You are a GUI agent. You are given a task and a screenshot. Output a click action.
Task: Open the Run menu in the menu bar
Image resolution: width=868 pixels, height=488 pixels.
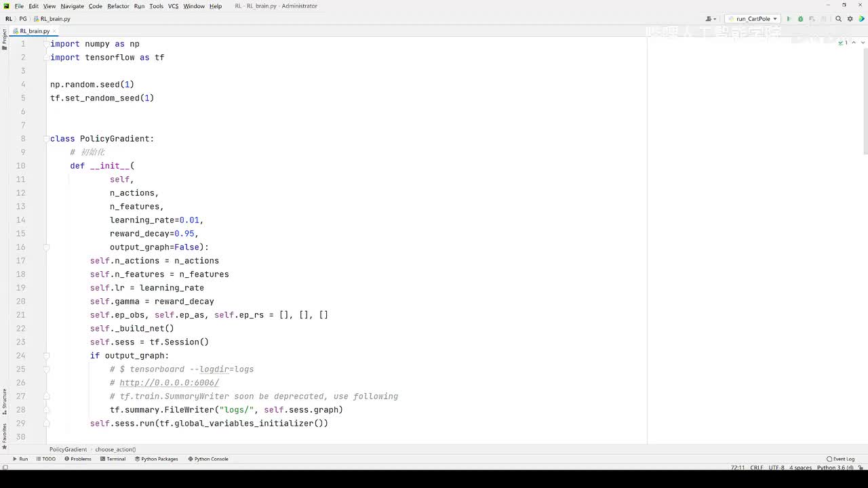click(x=139, y=6)
